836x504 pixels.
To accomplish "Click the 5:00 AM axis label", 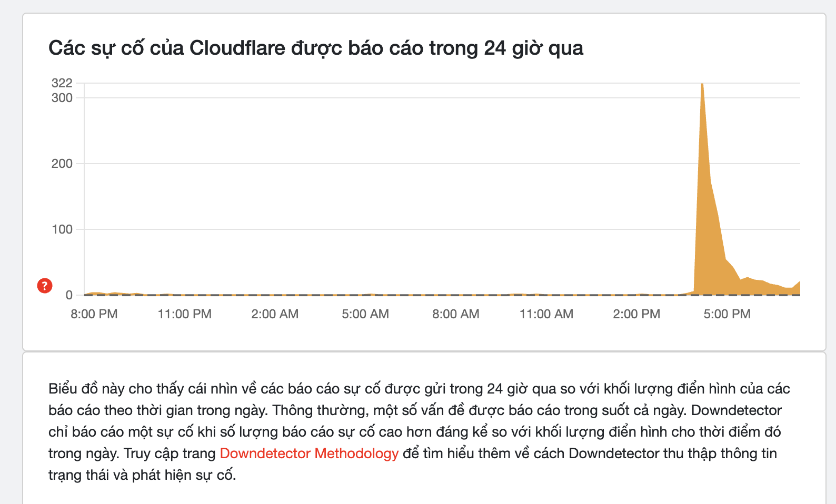I will 365,314.
